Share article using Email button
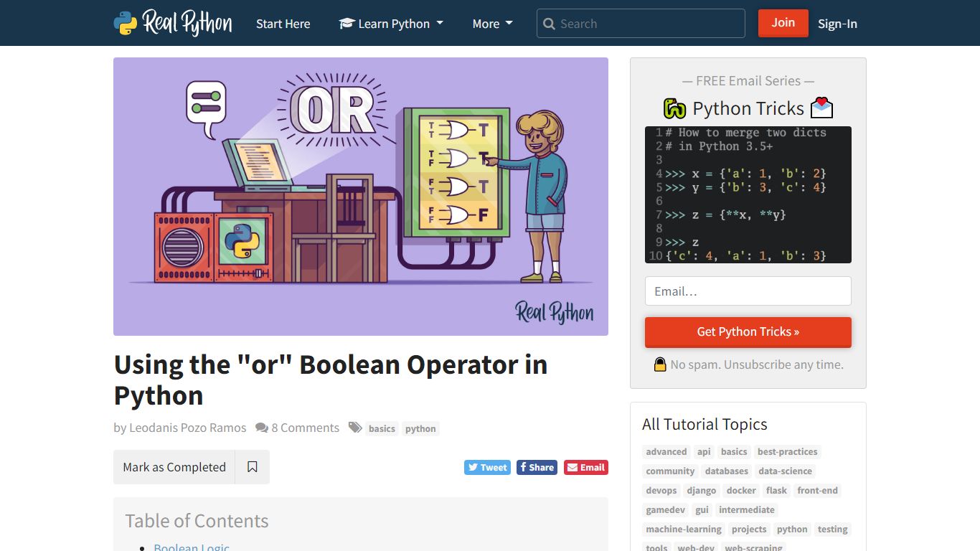 pos(586,467)
